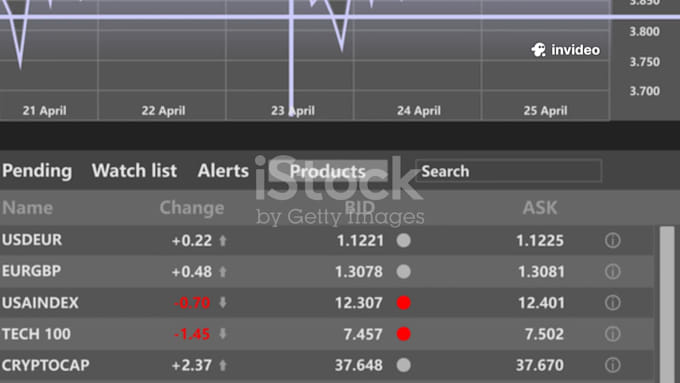Open info icon for USAINDEX row
680x383 pixels.
[612, 303]
